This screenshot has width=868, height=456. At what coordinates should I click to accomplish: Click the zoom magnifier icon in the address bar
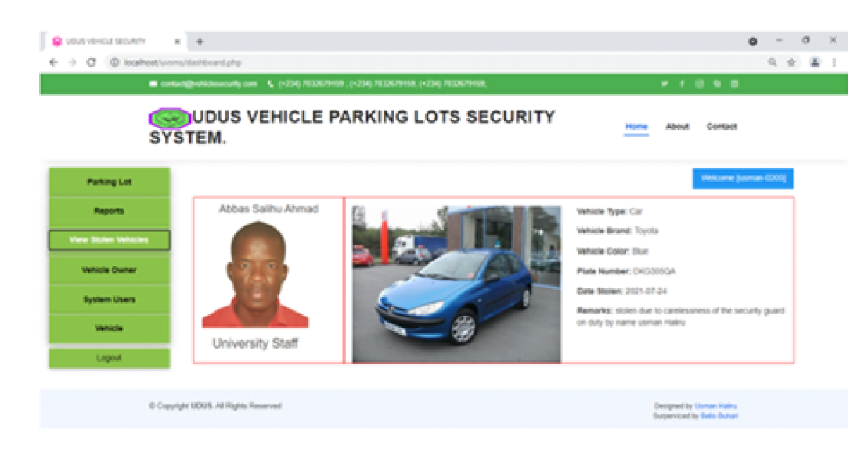coord(773,63)
